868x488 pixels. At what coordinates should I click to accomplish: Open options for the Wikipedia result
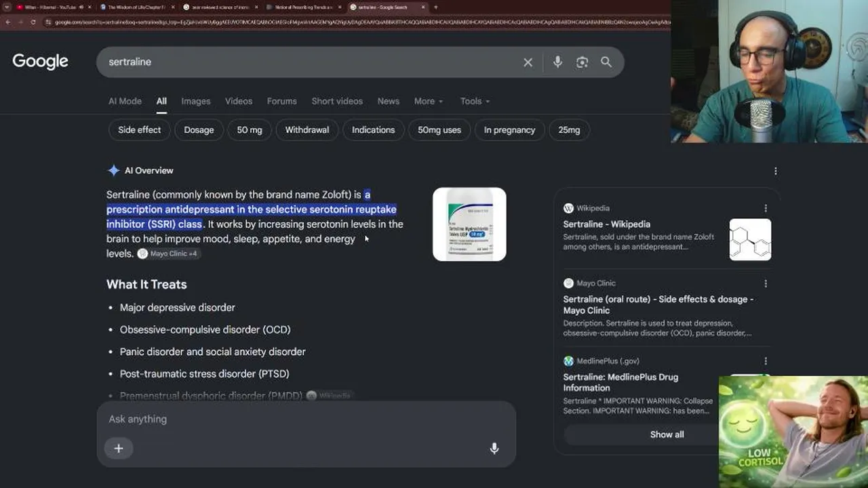pos(766,208)
